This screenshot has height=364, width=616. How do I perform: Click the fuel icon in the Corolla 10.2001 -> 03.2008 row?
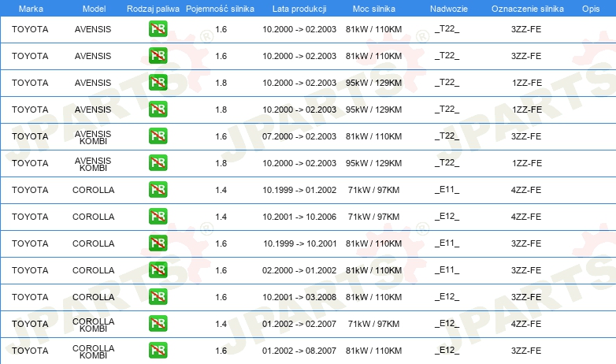point(158,296)
